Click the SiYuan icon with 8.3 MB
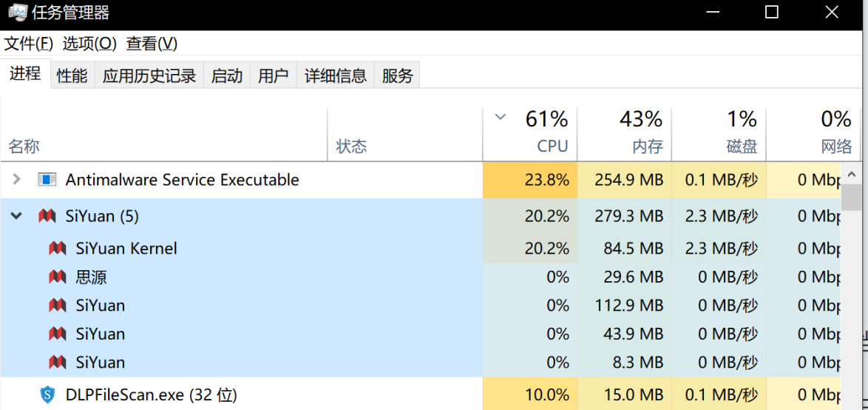Image resolution: width=868 pixels, height=410 pixels. [x=58, y=363]
